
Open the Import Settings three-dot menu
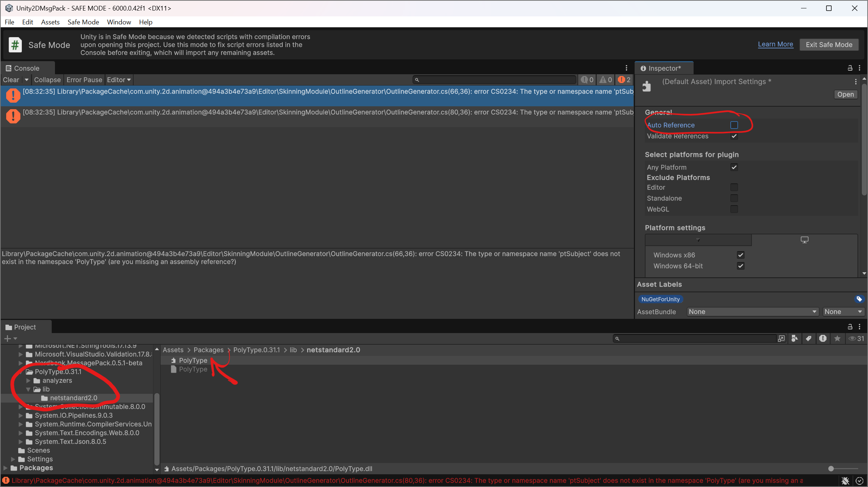pyautogui.click(x=856, y=82)
